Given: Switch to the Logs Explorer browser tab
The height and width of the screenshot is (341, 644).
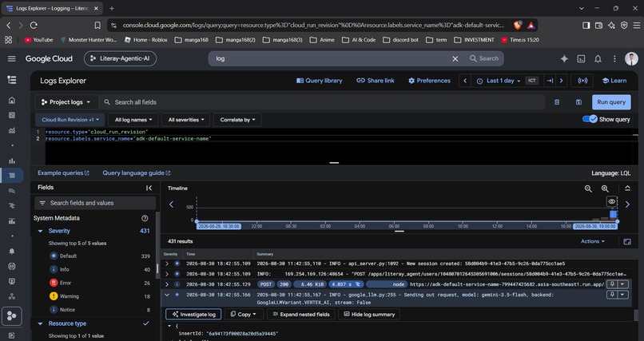Looking at the screenshot, I should [52, 8].
